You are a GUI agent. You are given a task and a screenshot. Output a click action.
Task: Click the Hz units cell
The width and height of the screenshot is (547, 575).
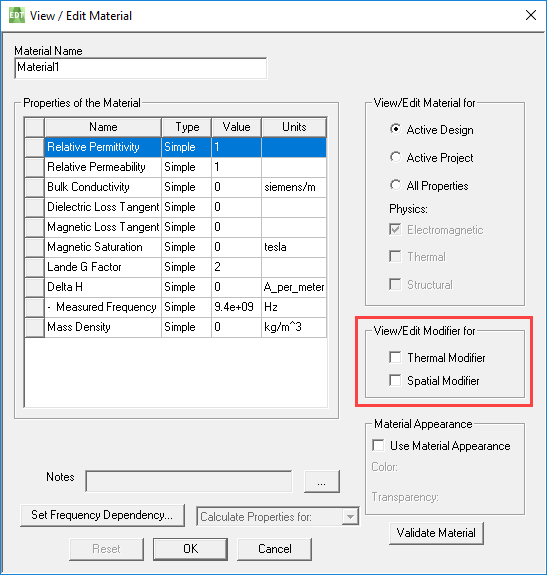[x=294, y=307]
